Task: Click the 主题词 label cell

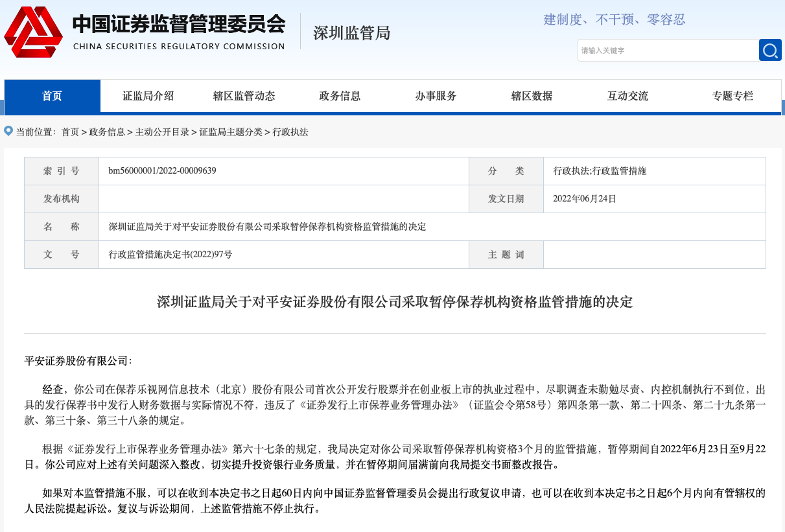Action: (506, 255)
